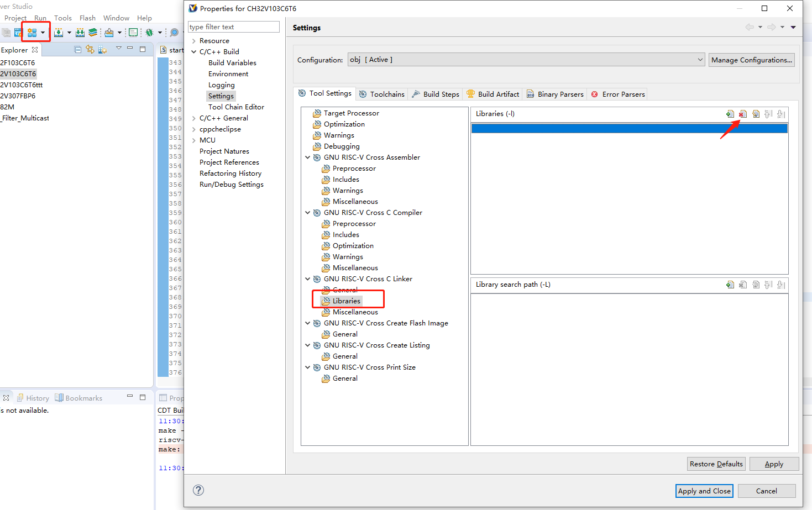Open the dialog Help question mark icon
Viewport: 812px width, 510px height.
click(198, 490)
